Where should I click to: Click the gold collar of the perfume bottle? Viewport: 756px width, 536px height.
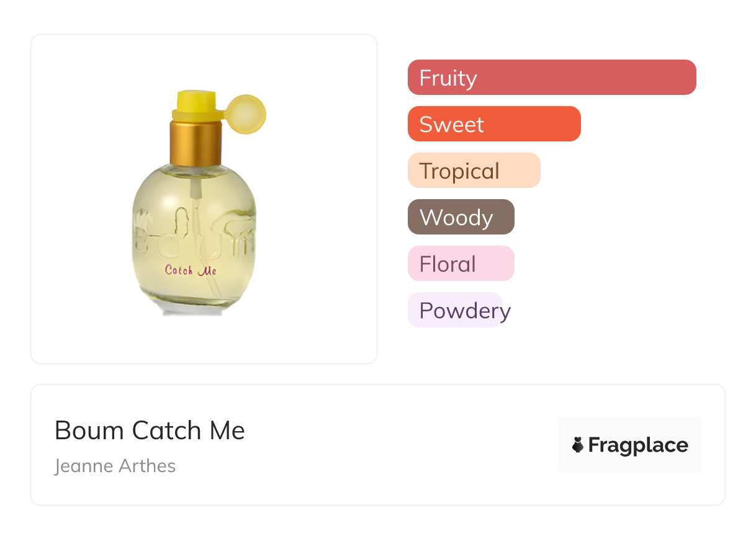pos(196,143)
